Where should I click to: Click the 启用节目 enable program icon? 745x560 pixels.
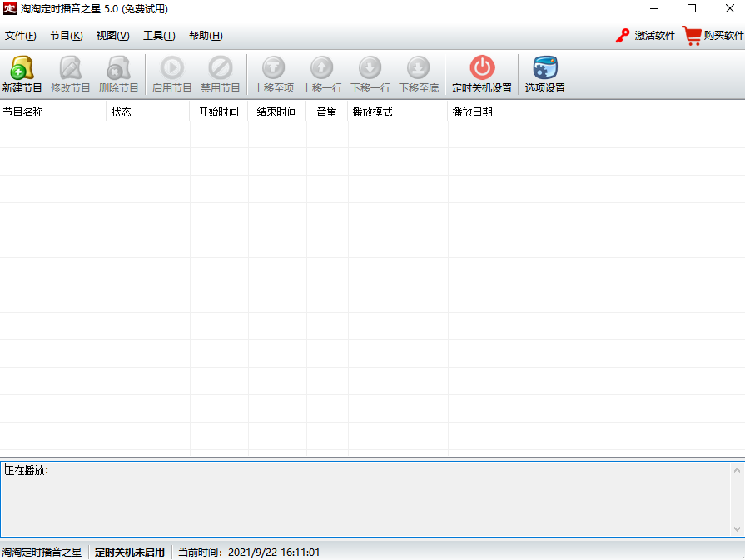point(171,74)
